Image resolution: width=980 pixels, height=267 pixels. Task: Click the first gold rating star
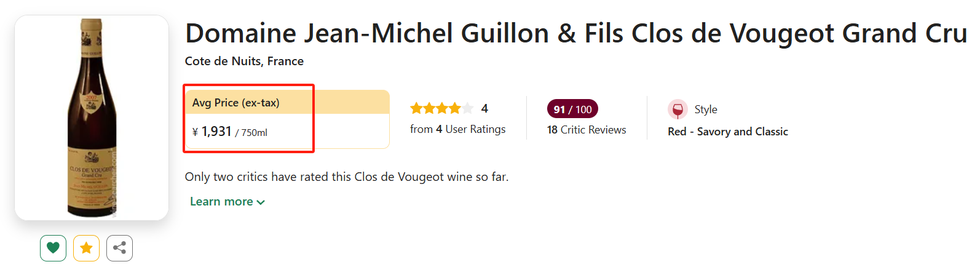point(416,109)
